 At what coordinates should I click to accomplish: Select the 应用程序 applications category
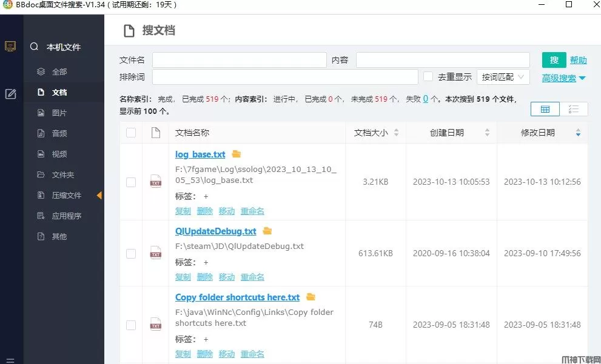click(x=64, y=216)
